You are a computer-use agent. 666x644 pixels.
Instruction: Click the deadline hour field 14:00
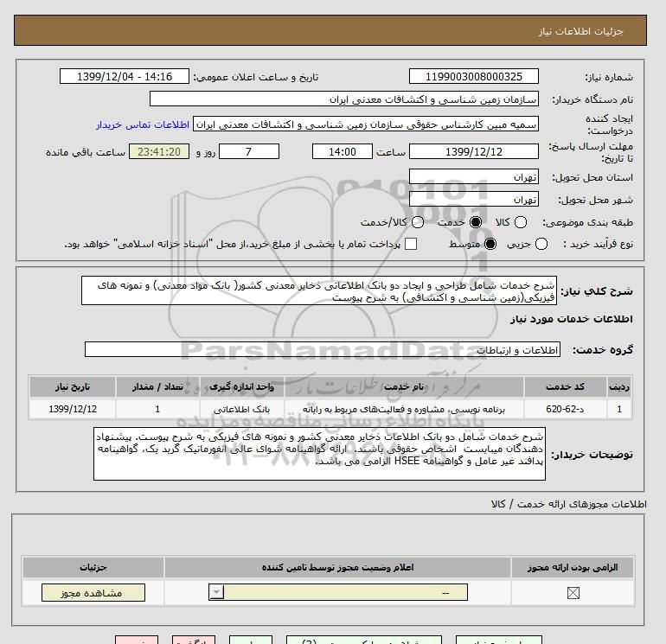pyautogui.click(x=343, y=151)
